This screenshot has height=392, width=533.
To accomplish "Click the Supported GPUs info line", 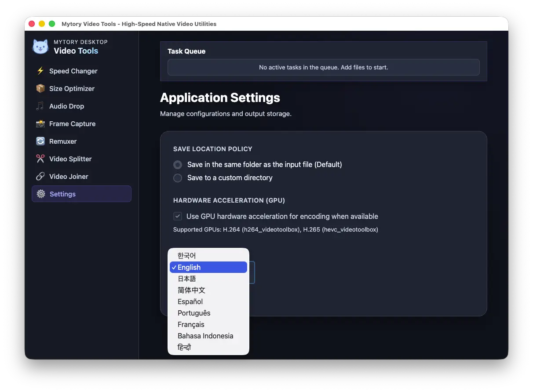I will tap(276, 229).
